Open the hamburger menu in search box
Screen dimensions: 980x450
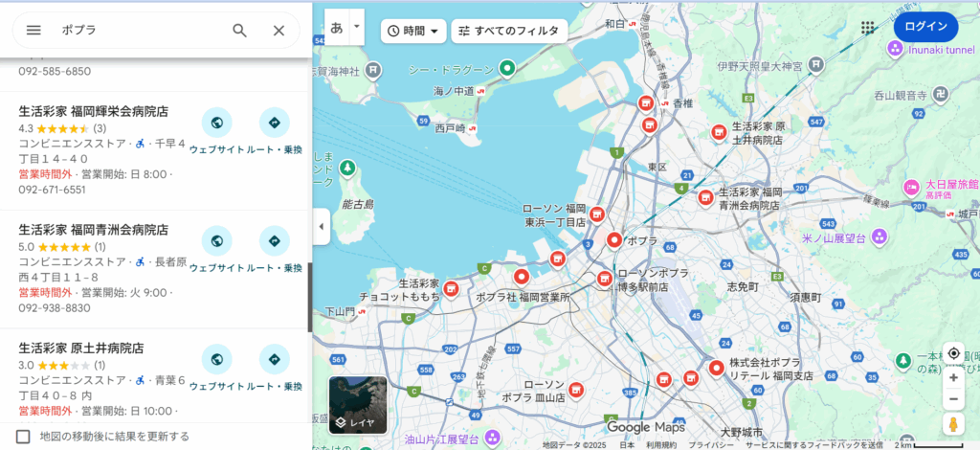coord(33,30)
